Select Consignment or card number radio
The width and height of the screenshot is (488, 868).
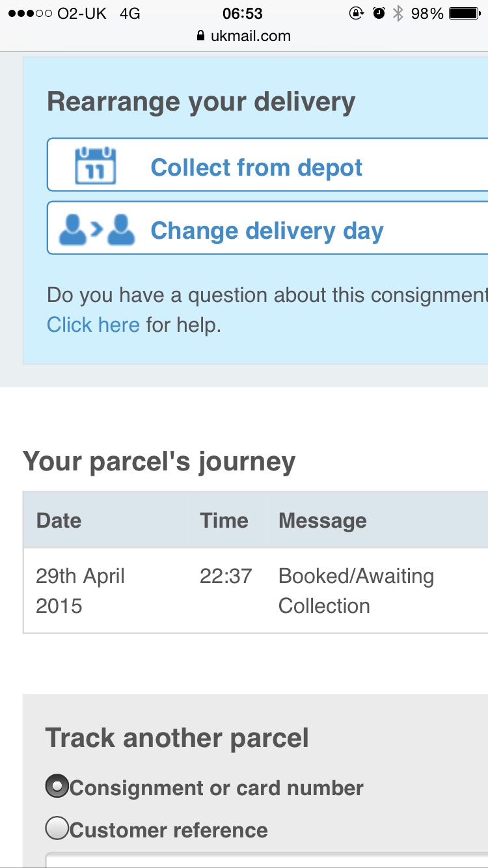click(x=57, y=787)
